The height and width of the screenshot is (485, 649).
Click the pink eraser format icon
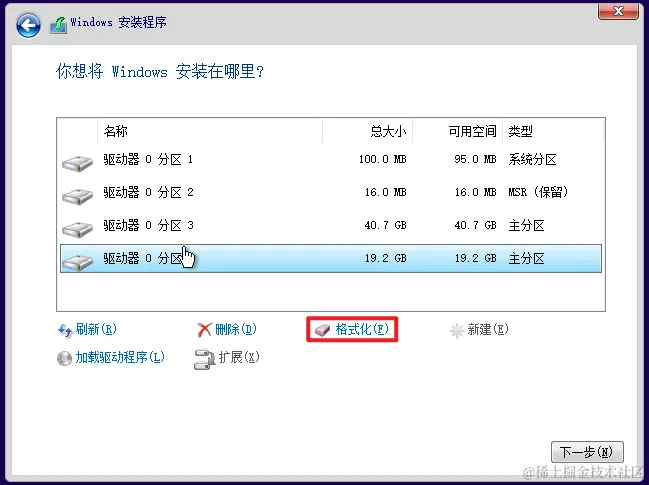click(x=322, y=330)
